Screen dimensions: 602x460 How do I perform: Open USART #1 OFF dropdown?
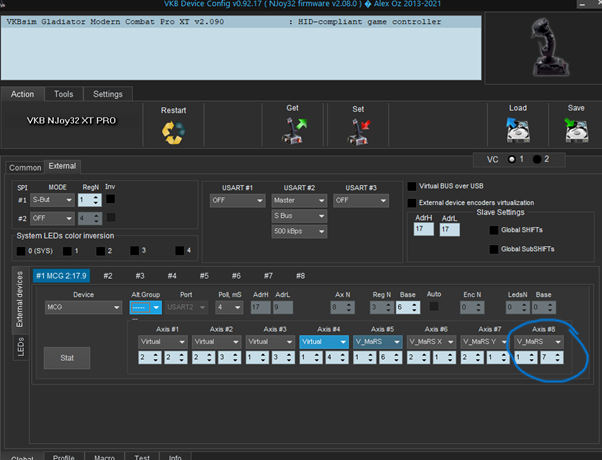(x=237, y=200)
